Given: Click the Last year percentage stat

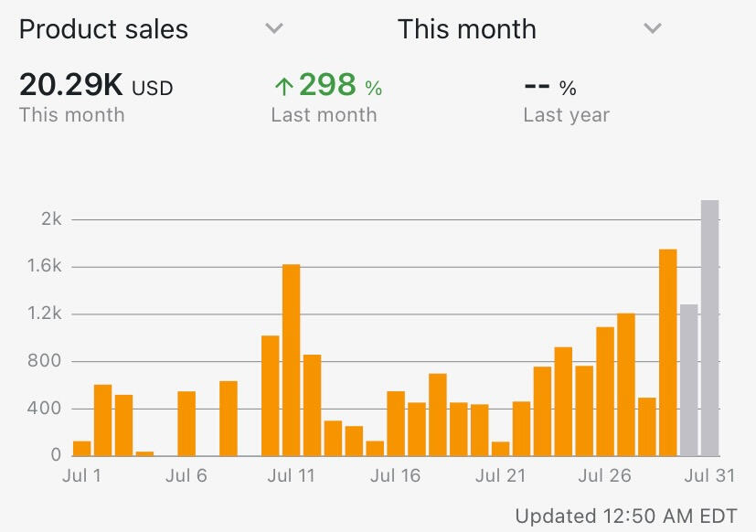Looking at the screenshot, I should click(x=550, y=88).
